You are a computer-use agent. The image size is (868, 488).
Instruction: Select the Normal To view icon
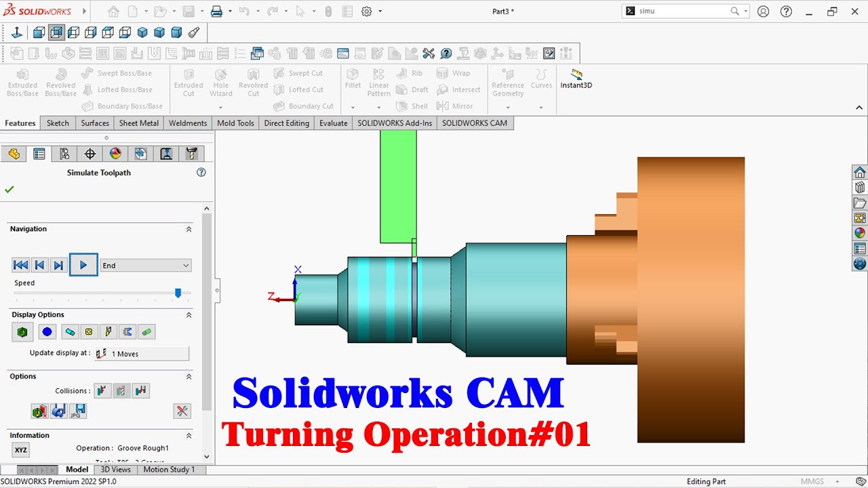(17, 33)
